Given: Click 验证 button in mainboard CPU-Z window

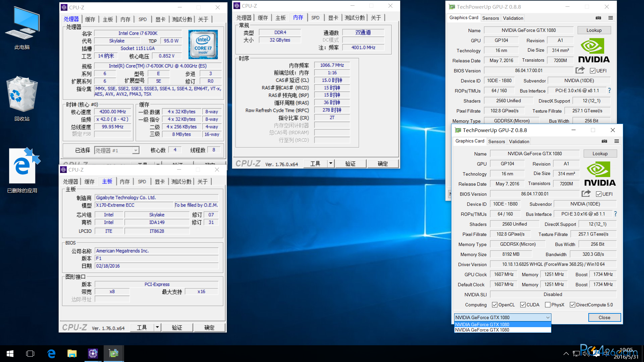Looking at the screenshot, I should [177, 327].
